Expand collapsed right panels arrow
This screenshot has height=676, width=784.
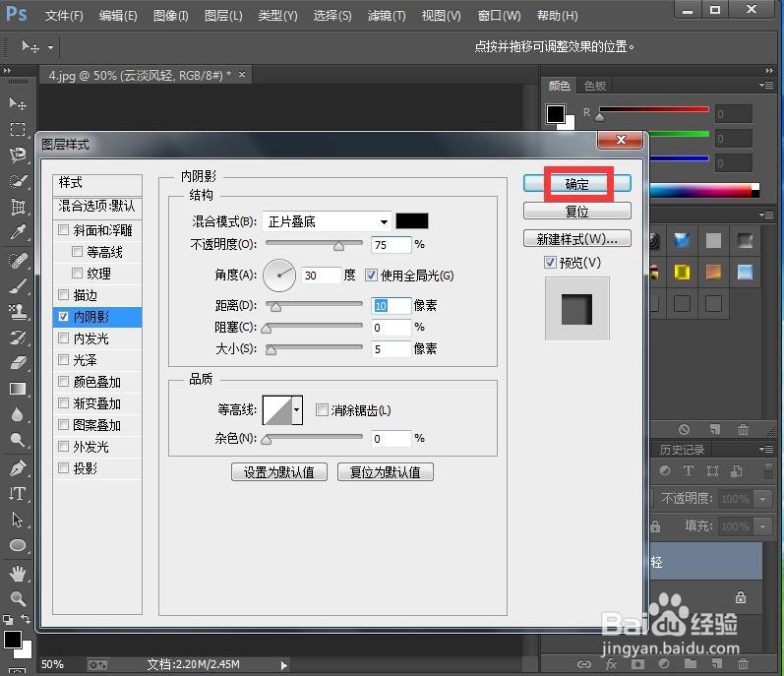click(769, 71)
